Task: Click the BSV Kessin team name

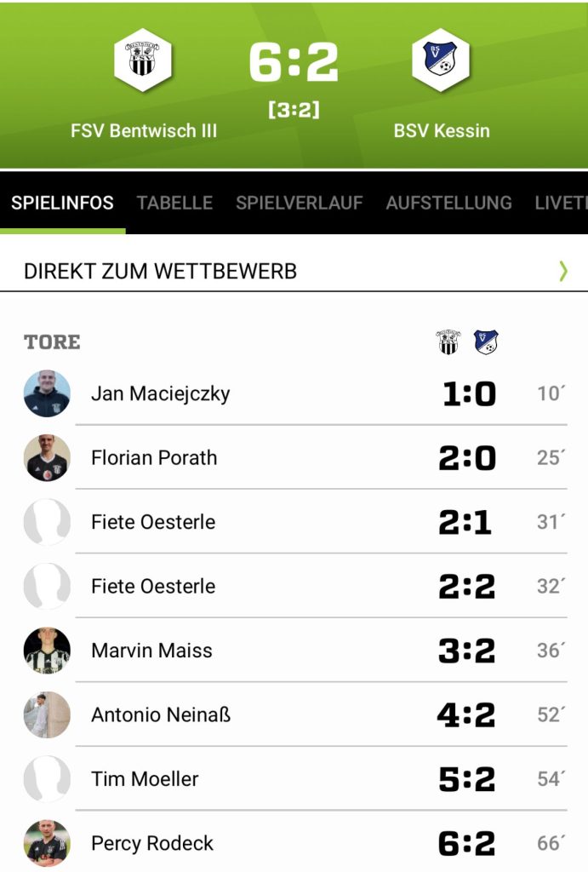Action: (441, 131)
